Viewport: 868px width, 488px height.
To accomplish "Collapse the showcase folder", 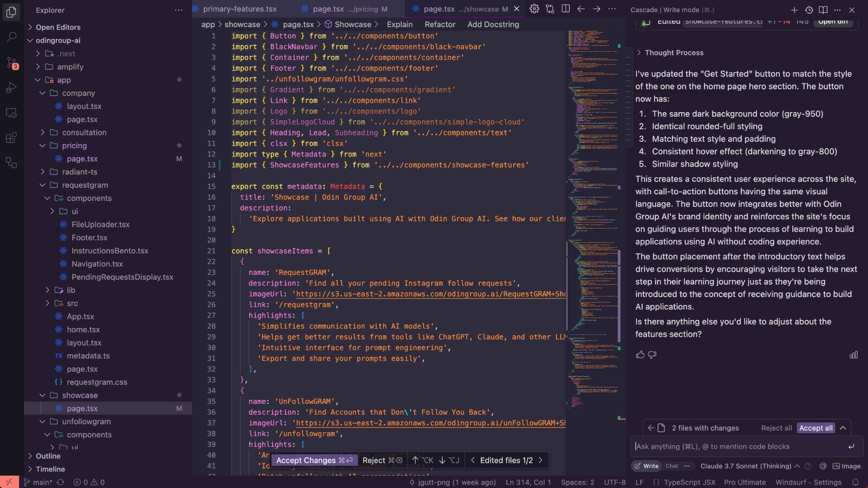I will (x=80, y=395).
